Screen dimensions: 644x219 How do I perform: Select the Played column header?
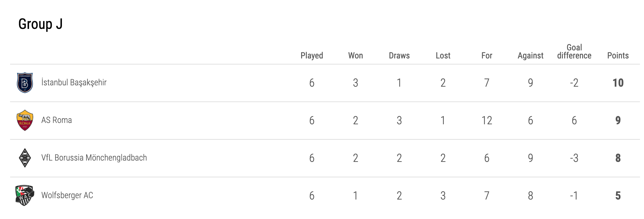(312, 56)
